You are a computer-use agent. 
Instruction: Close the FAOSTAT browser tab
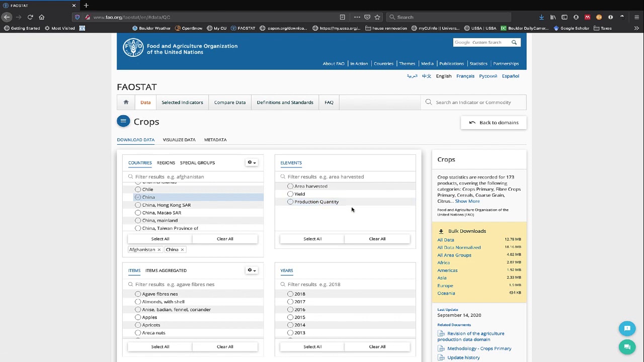coord(74,6)
